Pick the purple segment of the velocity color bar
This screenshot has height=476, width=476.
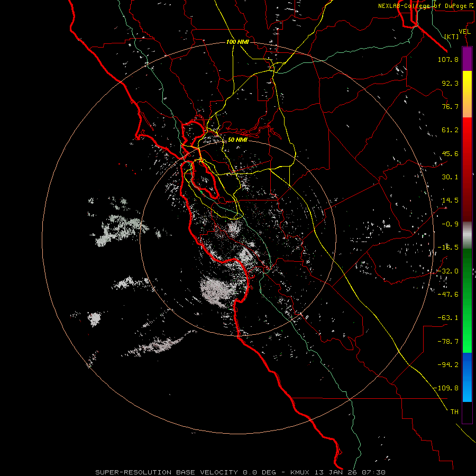pyautogui.click(x=467, y=59)
